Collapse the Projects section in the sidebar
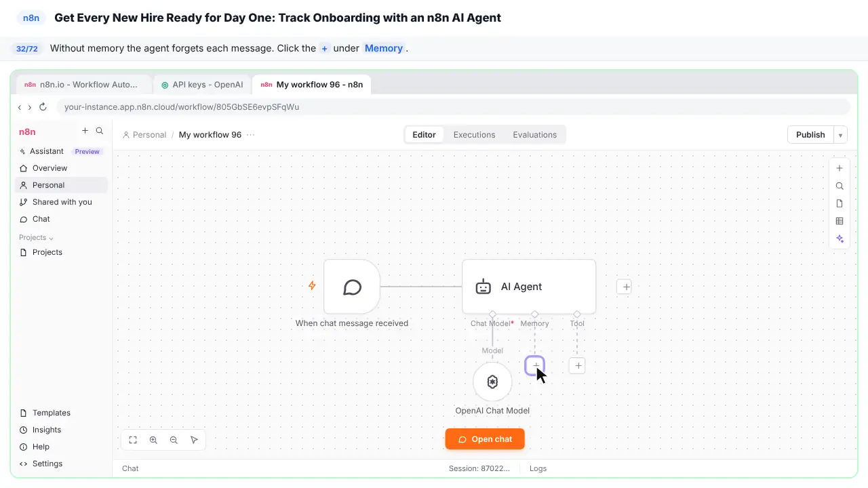Viewport: 868px width, 488px height. tap(37, 238)
